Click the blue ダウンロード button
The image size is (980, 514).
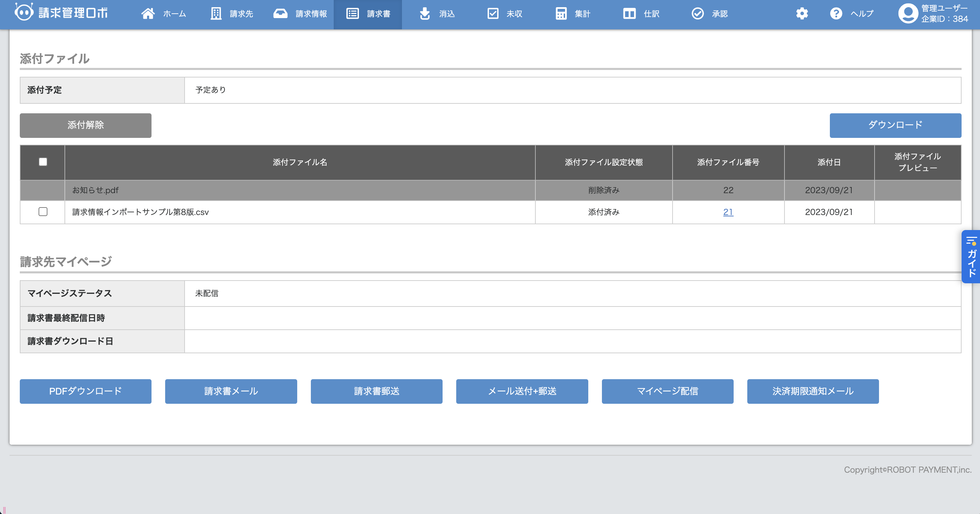pyautogui.click(x=895, y=125)
